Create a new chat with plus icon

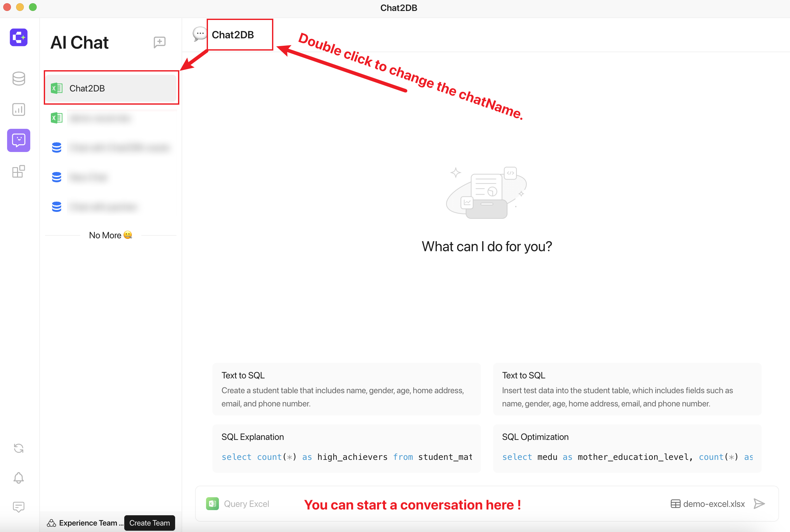click(x=159, y=43)
